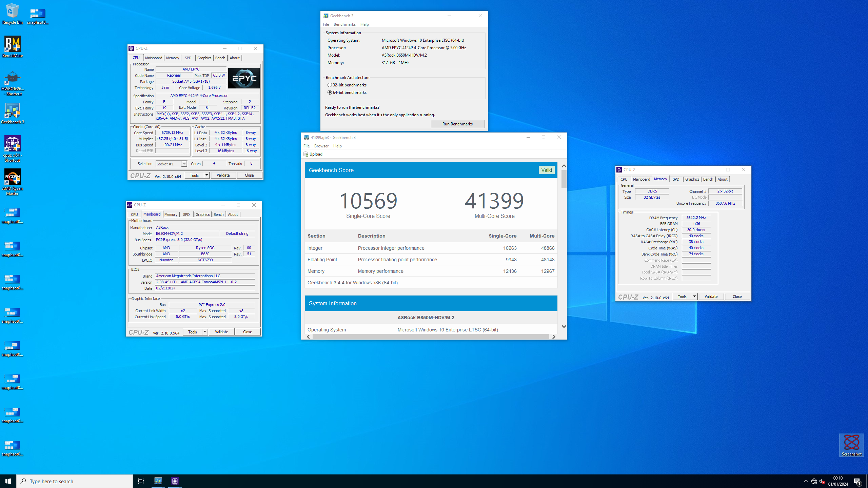Viewport: 868px width, 488px height.
Task: Click Run Benchmarks button
Action: click(x=457, y=124)
